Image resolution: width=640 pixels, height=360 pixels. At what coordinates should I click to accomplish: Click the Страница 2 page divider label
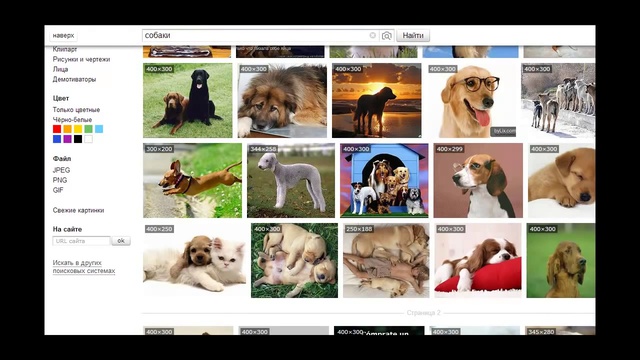point(423,313)
